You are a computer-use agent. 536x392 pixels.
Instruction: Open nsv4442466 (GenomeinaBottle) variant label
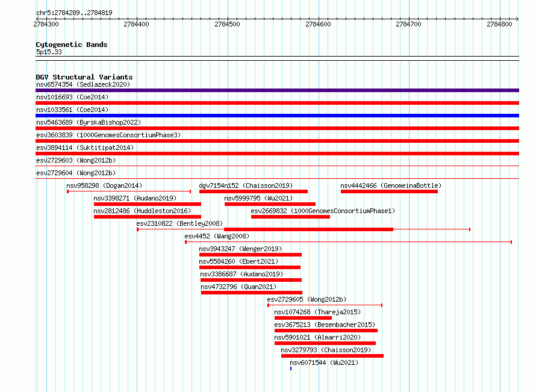tap(391, 185)
